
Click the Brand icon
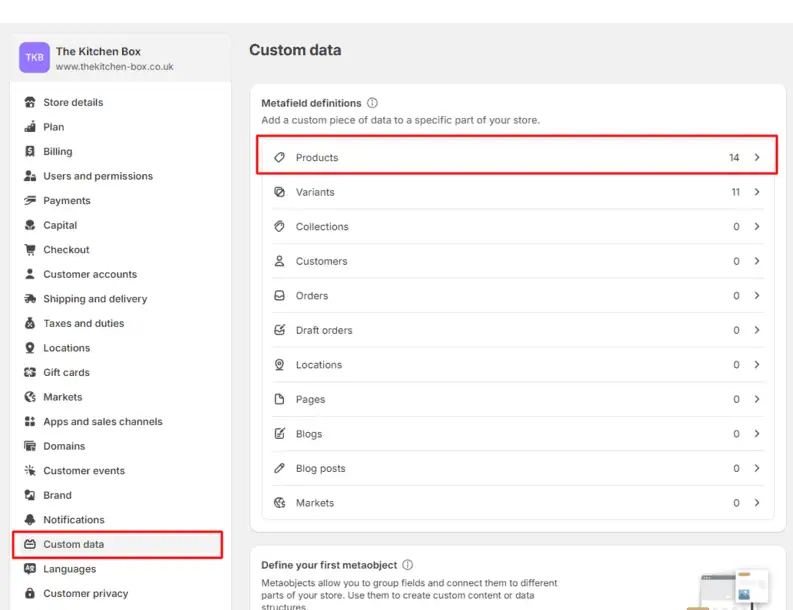[x=30, y=495]
